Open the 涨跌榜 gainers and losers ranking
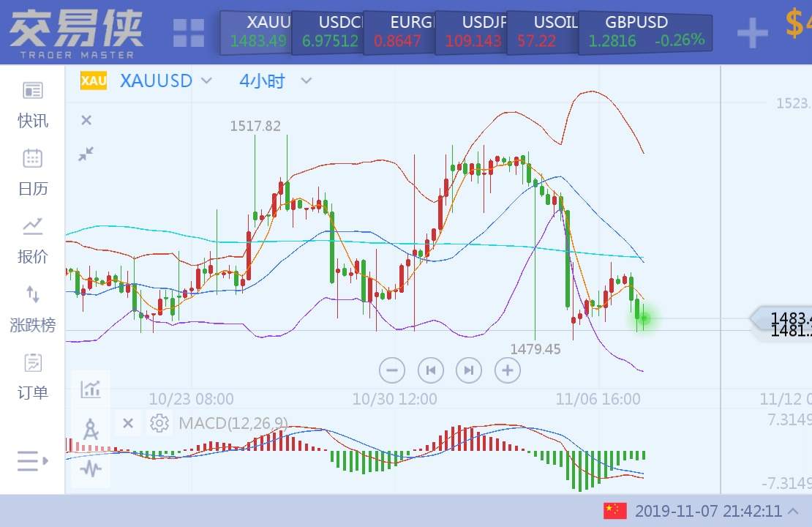This screenshot has width=812, height=527. tap(33, 308)
